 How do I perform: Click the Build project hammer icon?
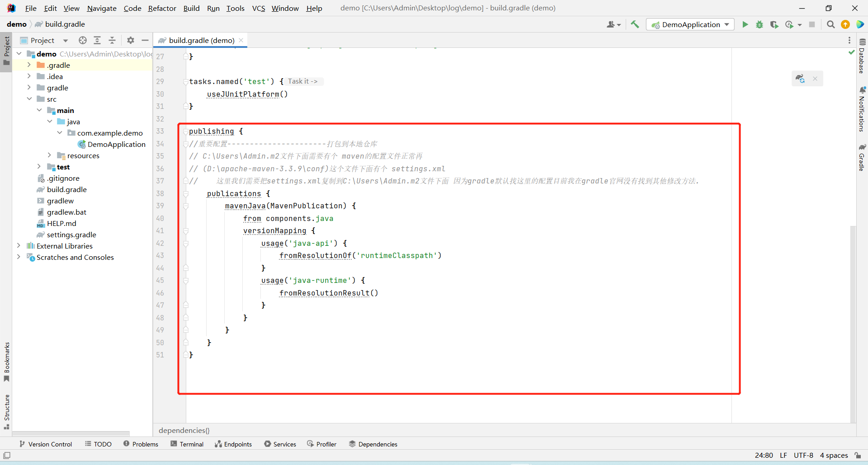(x=635, y=24)
